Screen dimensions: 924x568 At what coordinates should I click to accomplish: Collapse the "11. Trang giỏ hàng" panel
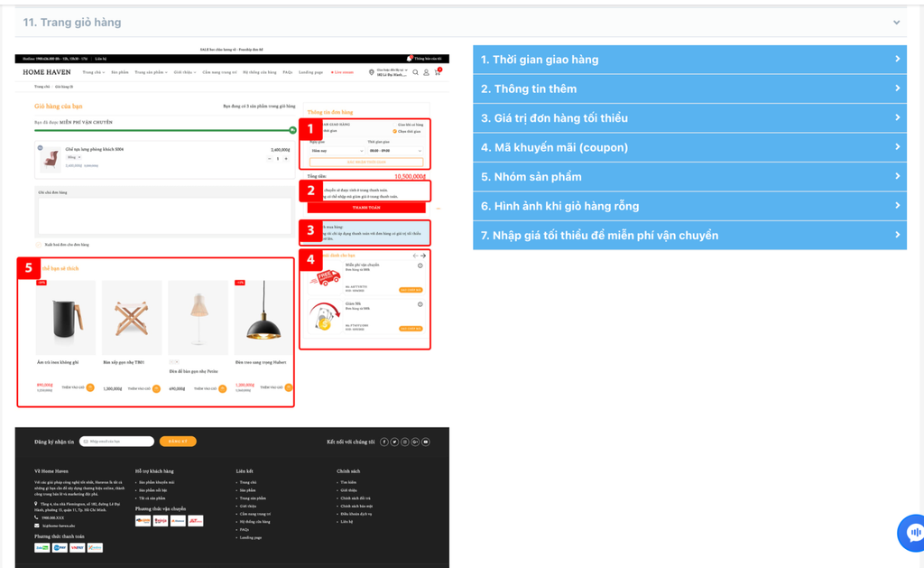[896, 23]
